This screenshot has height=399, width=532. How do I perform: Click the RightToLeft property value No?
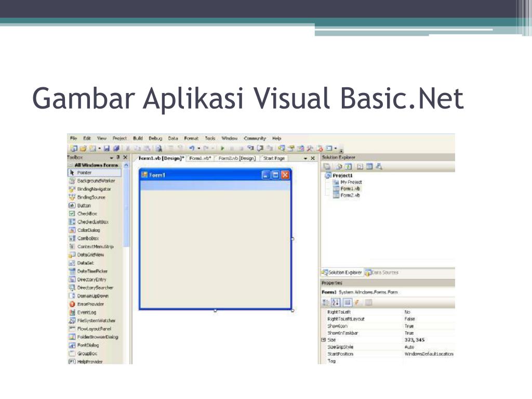407,312
